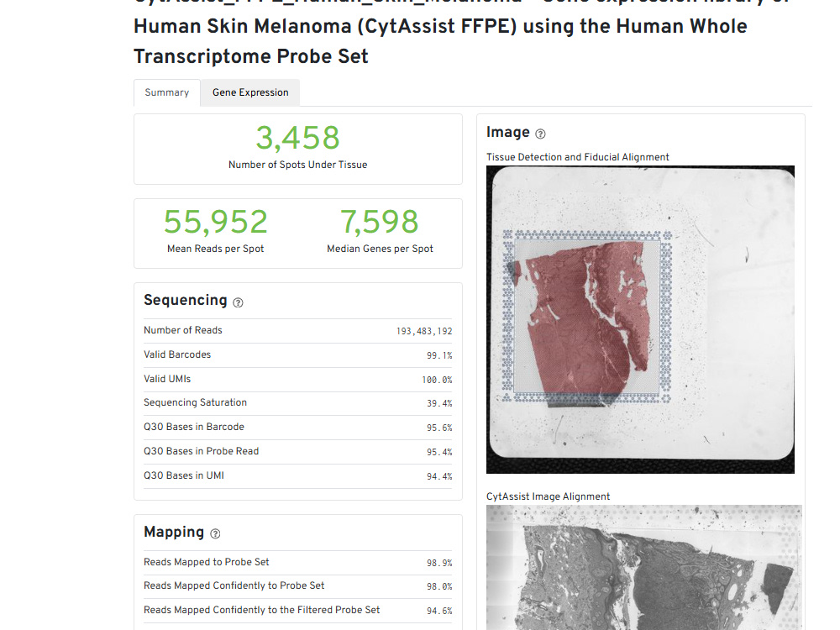Click the Image section heading
The image size is (840, 630).
[x=508, y=133]
